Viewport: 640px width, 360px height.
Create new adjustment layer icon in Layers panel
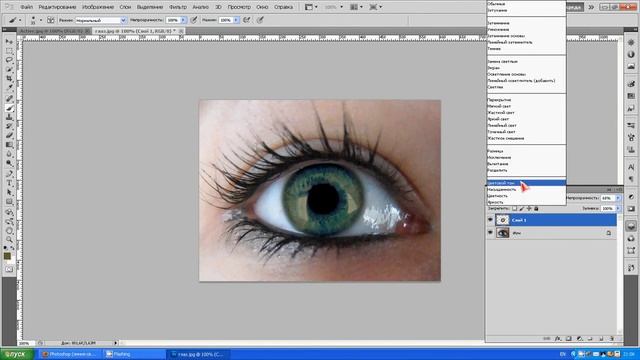coord(580,339)
